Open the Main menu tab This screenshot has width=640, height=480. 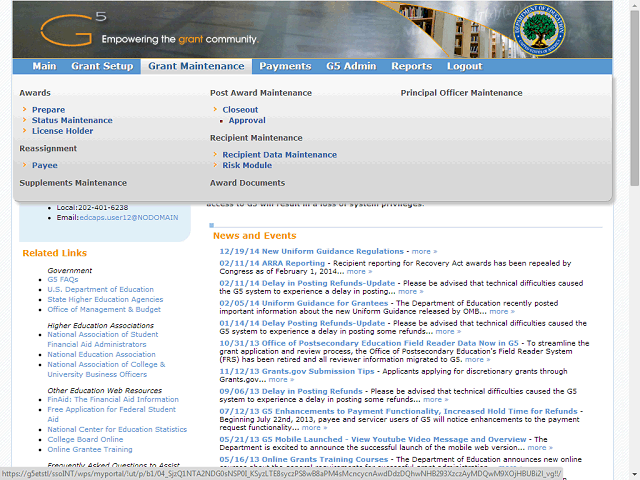(44, 66)
